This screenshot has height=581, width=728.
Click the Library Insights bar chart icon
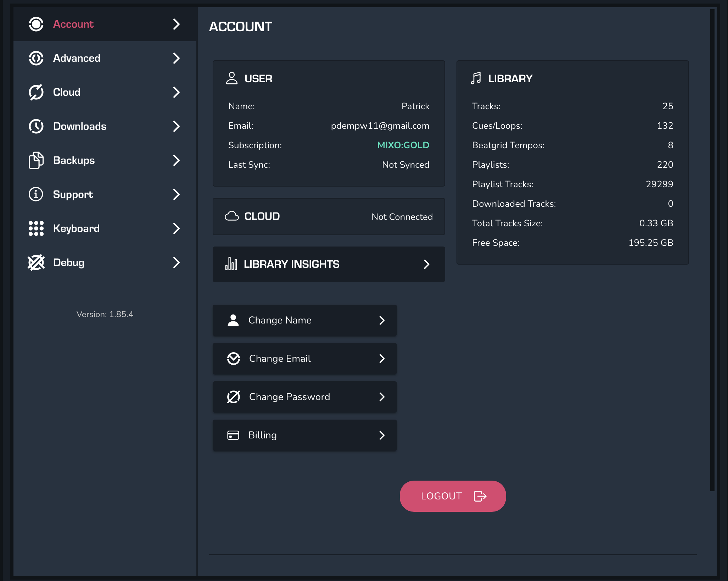[231, 264]
